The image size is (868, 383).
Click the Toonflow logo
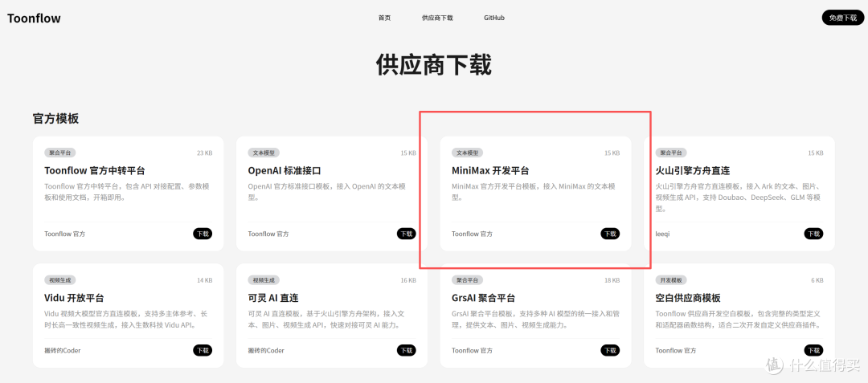(x=34, y=18)
